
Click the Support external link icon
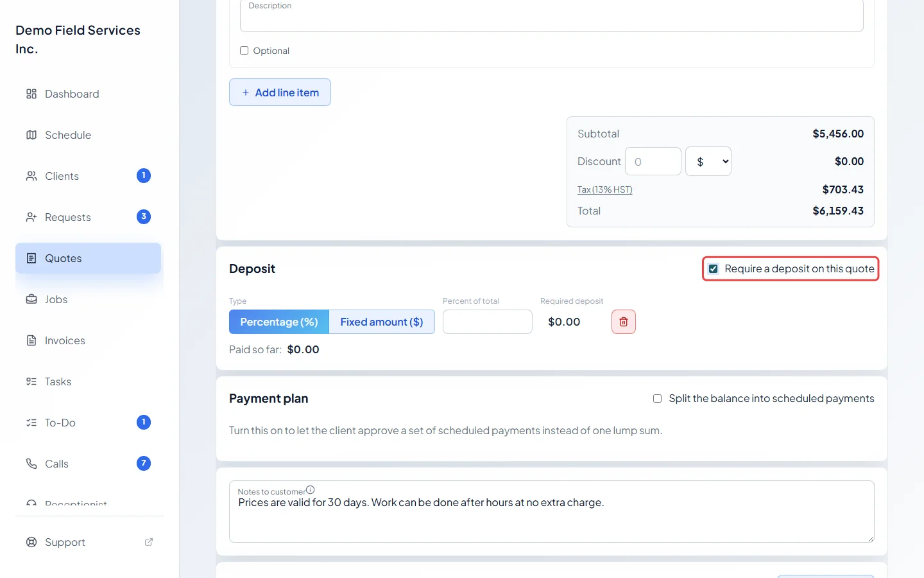click(149, 542)
